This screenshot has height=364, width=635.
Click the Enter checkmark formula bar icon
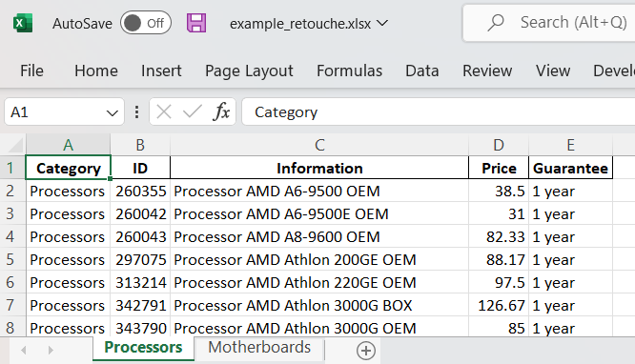pyautogui.click(x=193, y=111)
